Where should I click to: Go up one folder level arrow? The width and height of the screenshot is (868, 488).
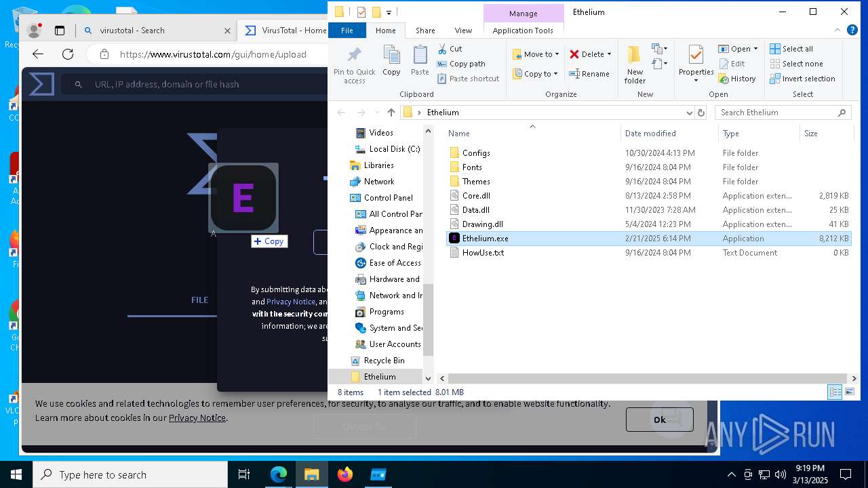[x=391, y=113]
